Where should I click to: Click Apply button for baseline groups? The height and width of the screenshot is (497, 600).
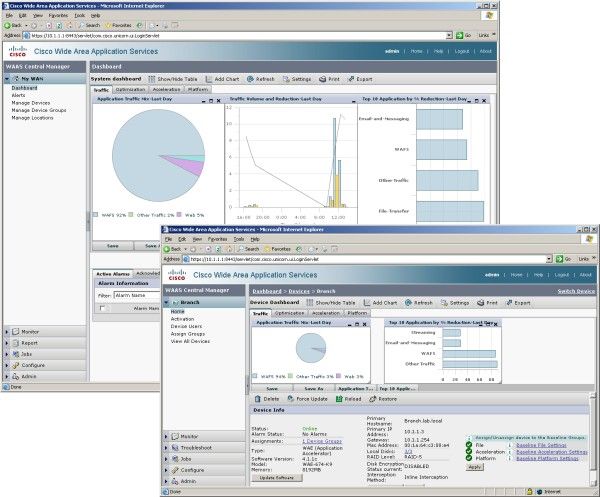pos(475,467)
